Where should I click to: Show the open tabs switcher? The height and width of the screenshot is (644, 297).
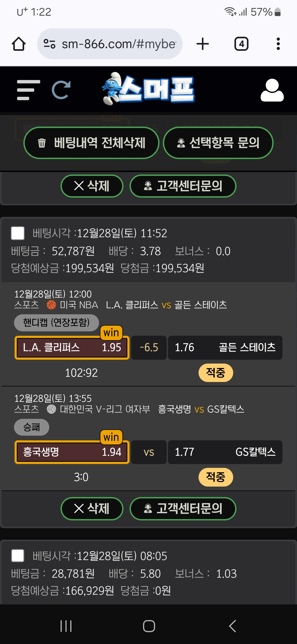click(x=241, y=44)
